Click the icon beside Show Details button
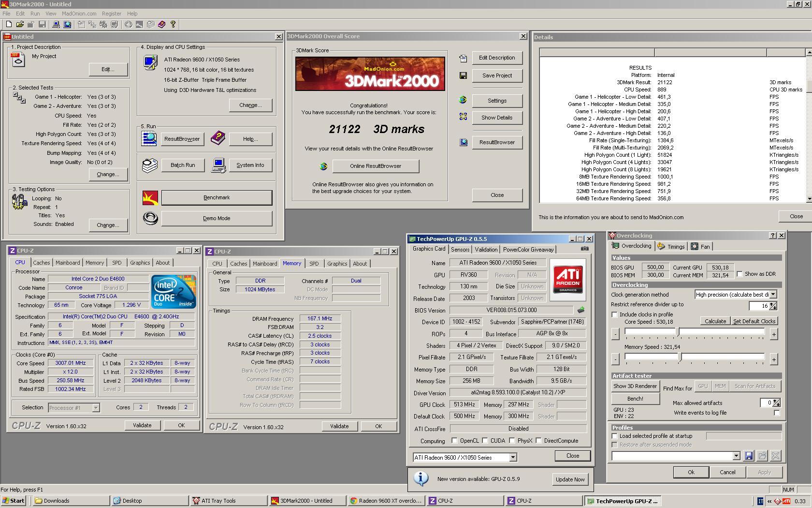This screenshot has height=508, width=812. [x=463, y=117]
